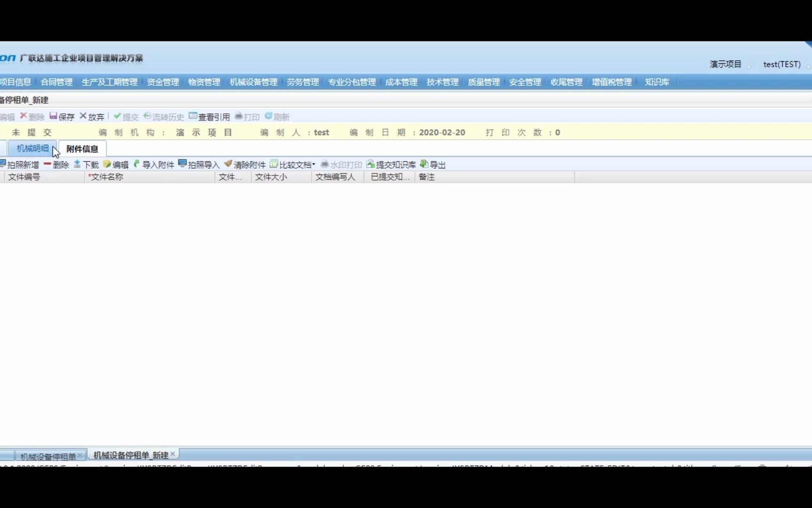Screen dimensions: 812x508
Task: Refresh the page with 刷新
Action: (x=277, y=116)
